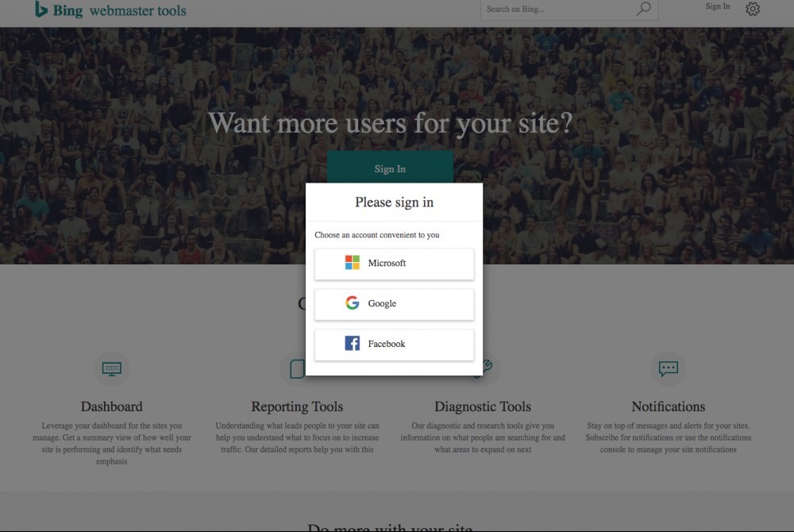Sign in with Facebook account button
This screenshot has width=794, height=532.
pos(394,345)
